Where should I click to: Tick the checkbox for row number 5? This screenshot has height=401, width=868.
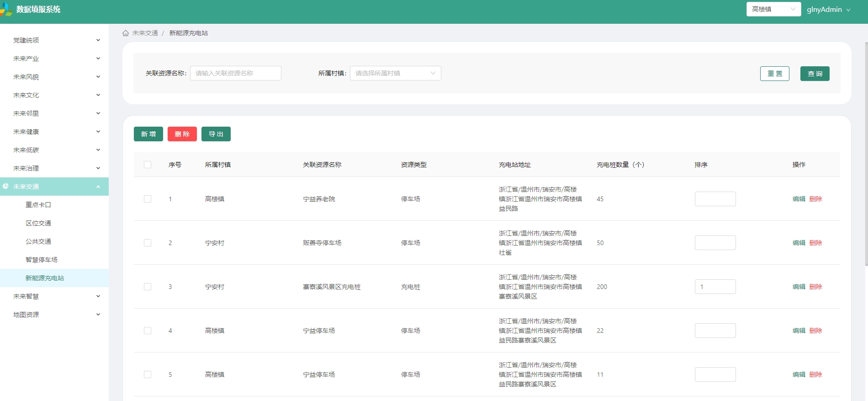pyautogui.click(x=148, y=374)
